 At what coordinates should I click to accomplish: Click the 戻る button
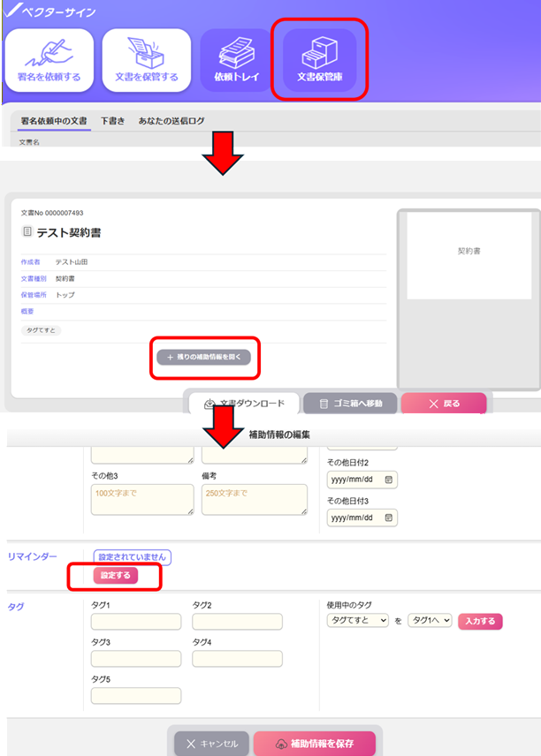(444, 404)
